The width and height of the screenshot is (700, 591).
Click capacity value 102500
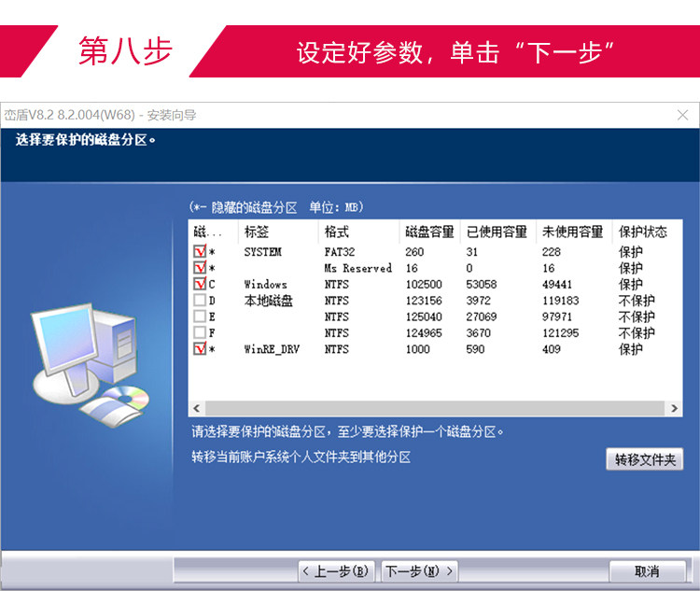tap(424, 284)
